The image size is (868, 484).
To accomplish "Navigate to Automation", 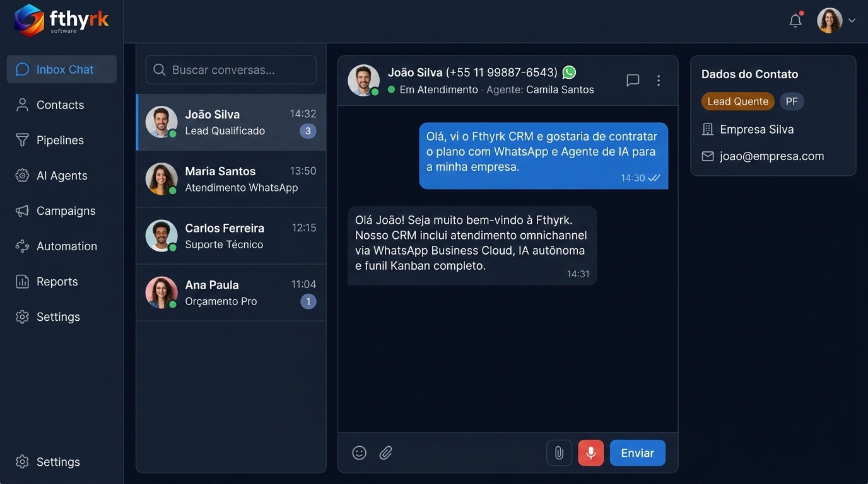I will [62, 246].
